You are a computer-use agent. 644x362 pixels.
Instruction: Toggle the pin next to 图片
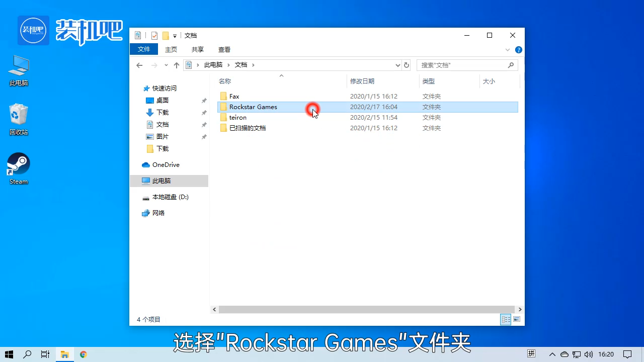204,136
